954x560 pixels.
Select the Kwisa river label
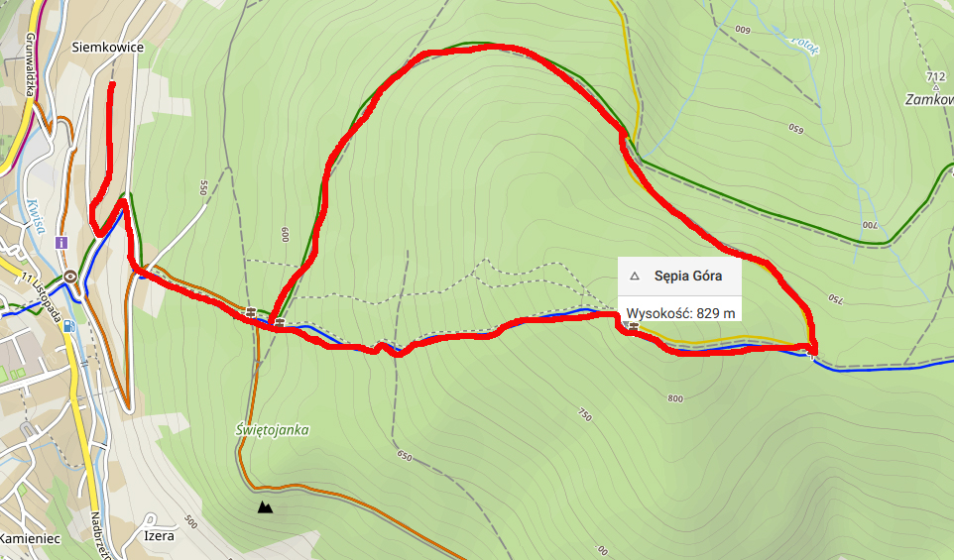pyautogui.click(x=37, y=217)
